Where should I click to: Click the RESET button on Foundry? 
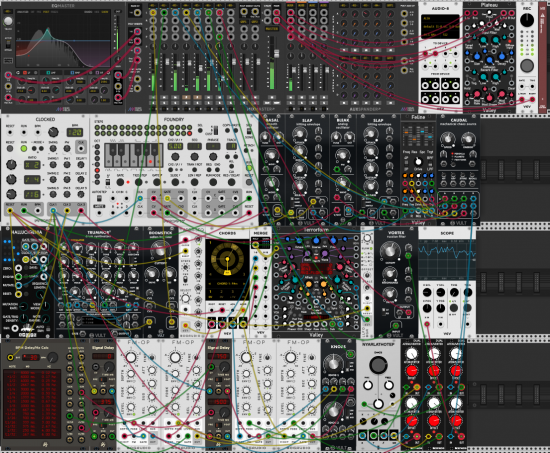[249, 182]
